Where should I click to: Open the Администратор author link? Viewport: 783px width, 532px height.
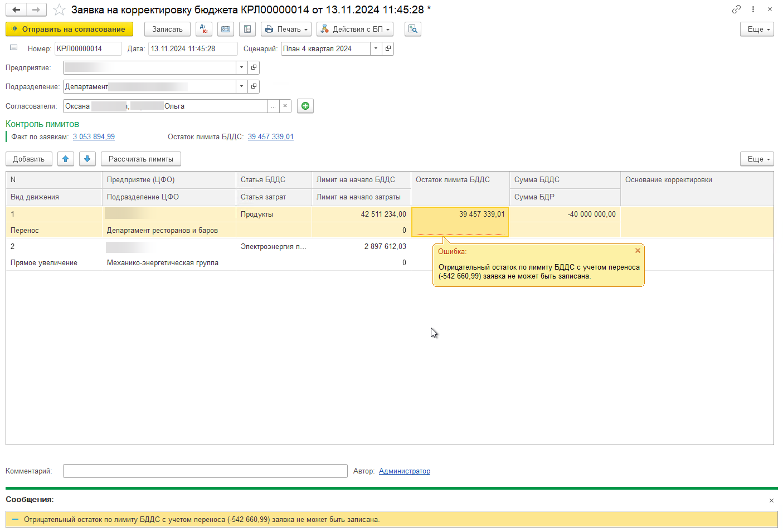point(405,471)
